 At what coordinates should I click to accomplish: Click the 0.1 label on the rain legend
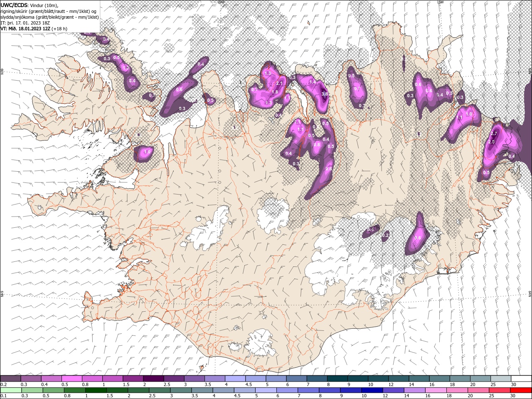pyautogui.click(x=3, y=396)
